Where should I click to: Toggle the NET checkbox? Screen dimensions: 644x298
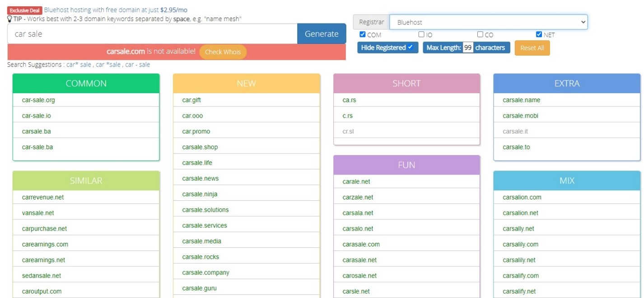[x=539, y=34]
